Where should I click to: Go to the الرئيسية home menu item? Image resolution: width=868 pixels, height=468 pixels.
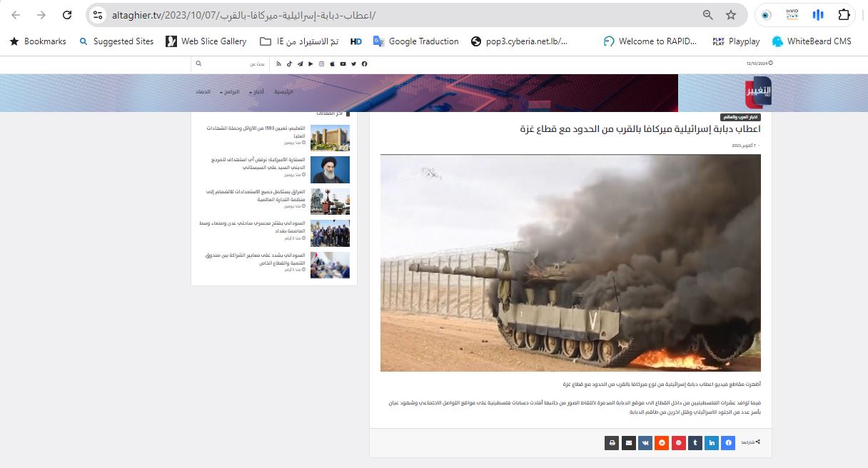tap(283, 92)
